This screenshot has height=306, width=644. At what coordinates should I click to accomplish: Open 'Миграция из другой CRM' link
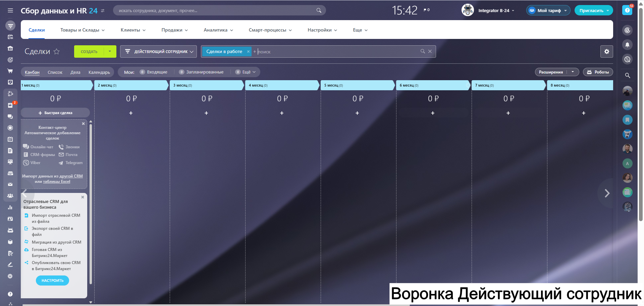tap(56, 242)
